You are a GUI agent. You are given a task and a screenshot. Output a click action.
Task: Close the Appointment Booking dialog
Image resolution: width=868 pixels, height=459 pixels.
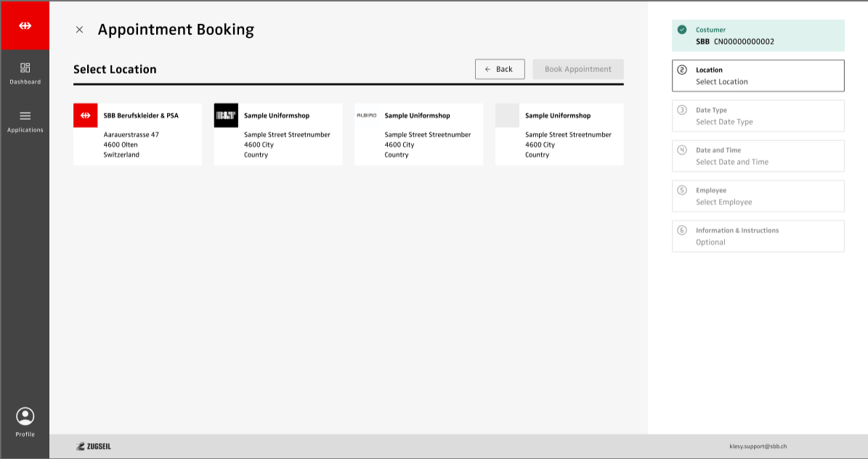pyautogui.click(x=80, y=30)
